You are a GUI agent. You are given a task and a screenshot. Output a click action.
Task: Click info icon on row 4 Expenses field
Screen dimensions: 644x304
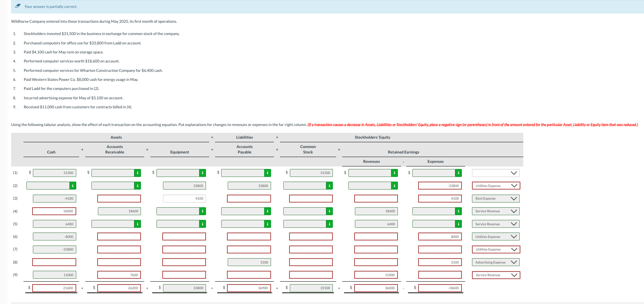459,211
